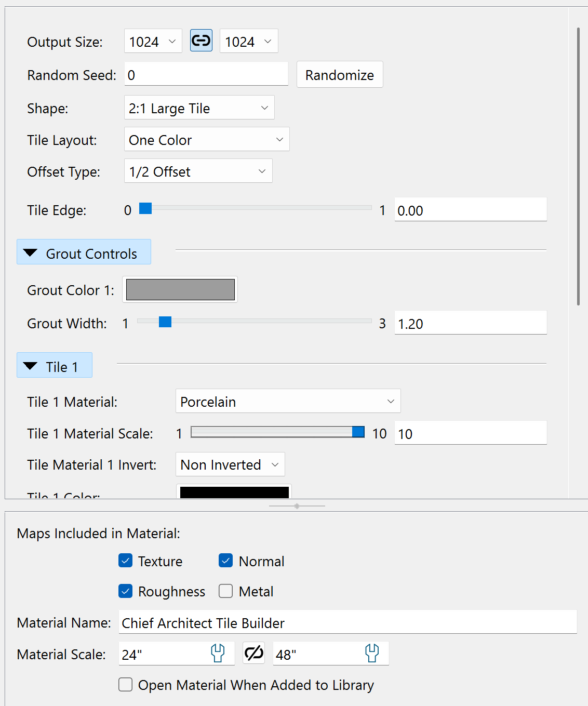Click the Grout Width slider handle
Screen dimensions: 588x706
(165, 322)
